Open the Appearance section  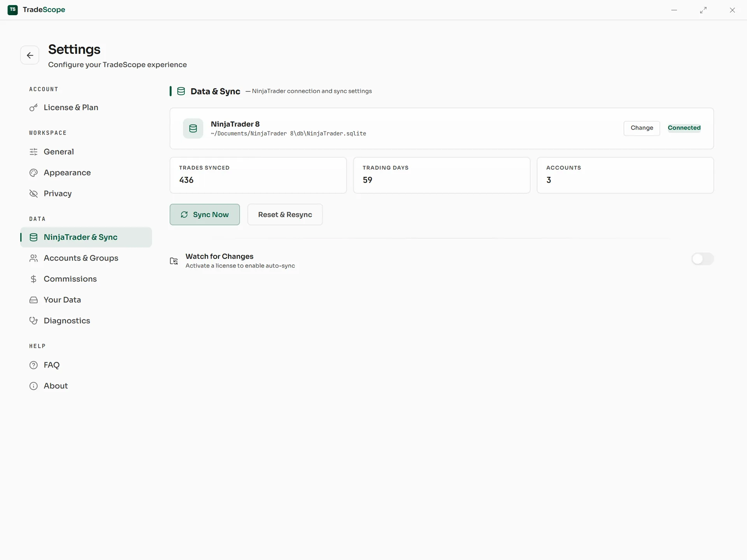(86, 173)
